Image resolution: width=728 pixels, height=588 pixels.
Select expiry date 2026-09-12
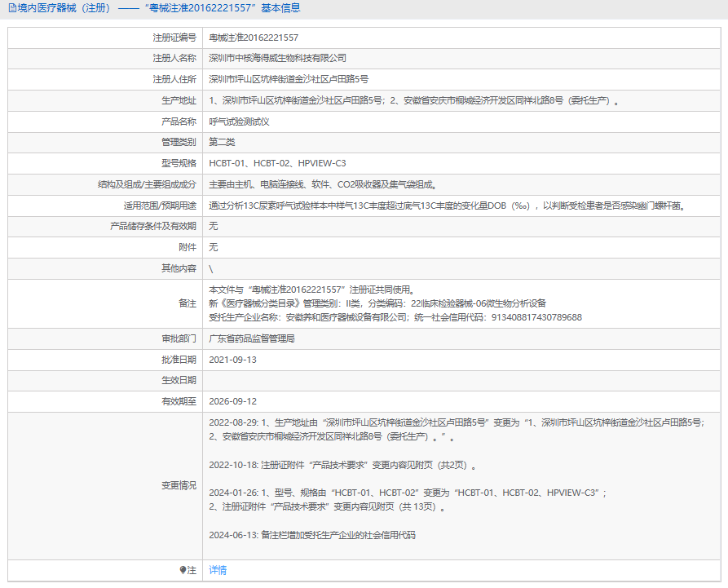tap(232, 401)
